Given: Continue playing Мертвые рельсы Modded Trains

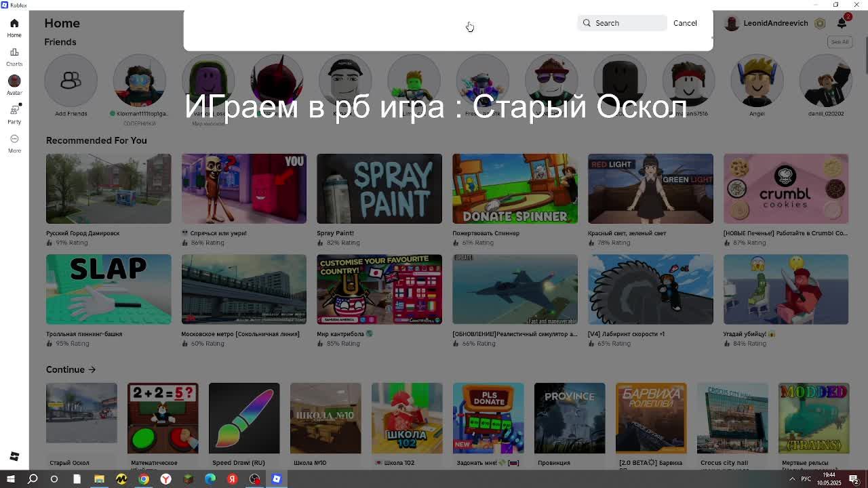Looking at the screenshot, I should pyautogui.click(x=814, y=418).
